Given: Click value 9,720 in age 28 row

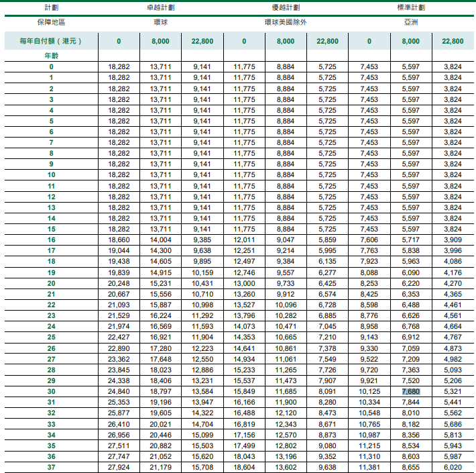Looking at the screenshot, I should (x=369, y=370).
